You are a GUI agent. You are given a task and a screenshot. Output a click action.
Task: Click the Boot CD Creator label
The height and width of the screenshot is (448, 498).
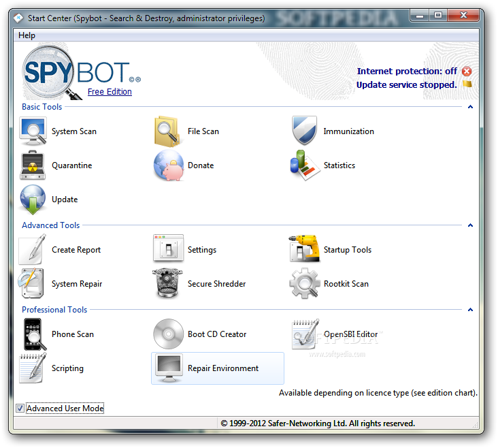point(217,334)
